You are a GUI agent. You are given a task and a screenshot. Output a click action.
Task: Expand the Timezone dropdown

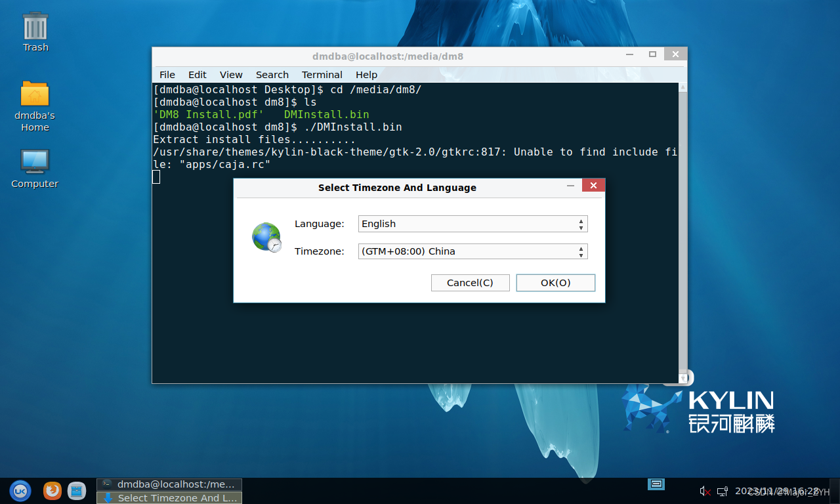[472, 251]
